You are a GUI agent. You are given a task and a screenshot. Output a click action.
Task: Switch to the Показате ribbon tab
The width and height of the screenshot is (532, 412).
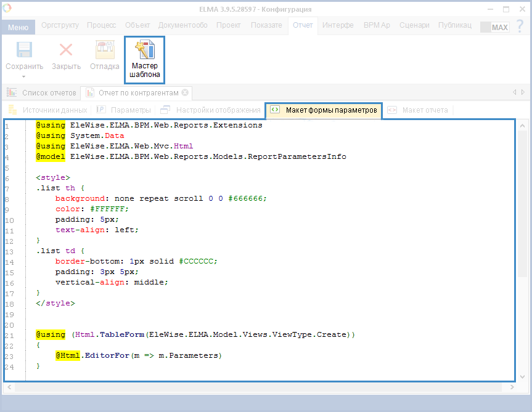point(266,25)
